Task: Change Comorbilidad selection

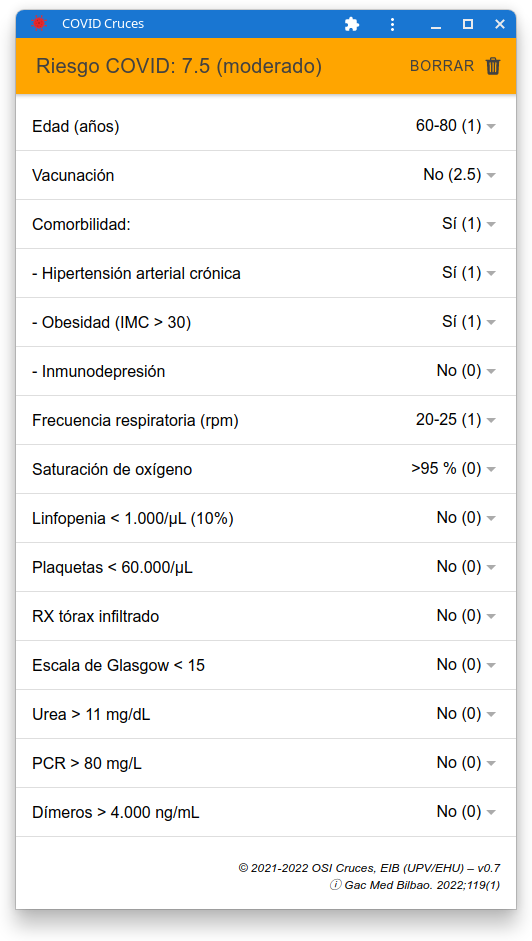Action: (470, 224)
